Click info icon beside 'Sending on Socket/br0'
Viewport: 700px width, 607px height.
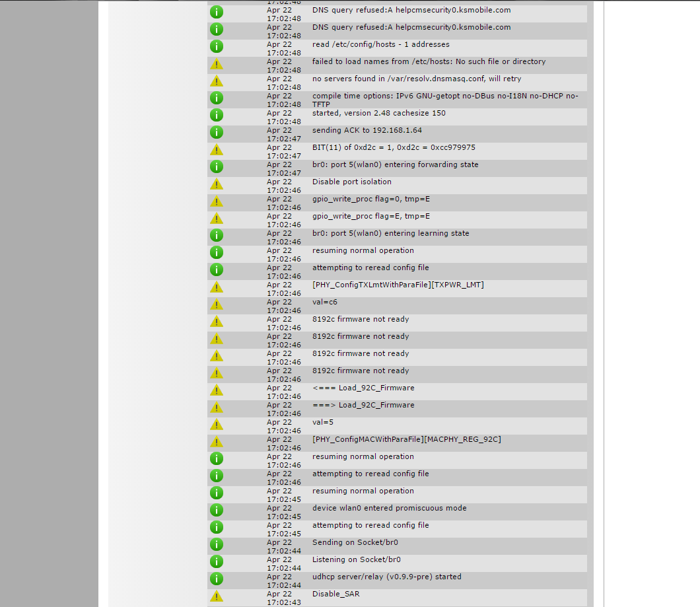(x=217, y=544)
